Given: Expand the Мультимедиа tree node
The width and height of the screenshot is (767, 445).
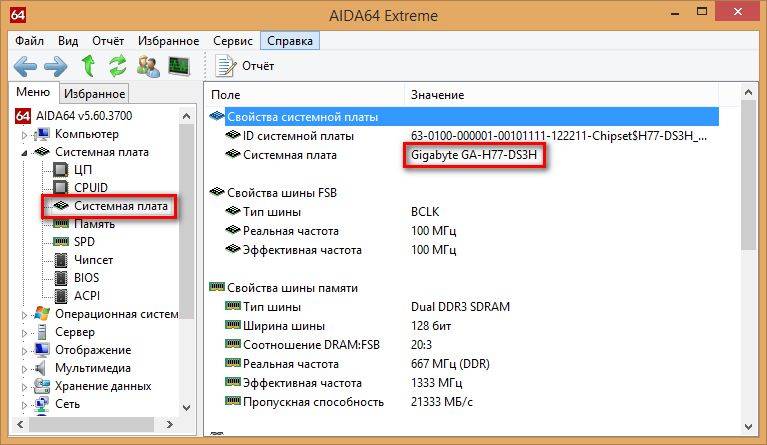Looking at the screenshot, I should [x=24, y=369].
